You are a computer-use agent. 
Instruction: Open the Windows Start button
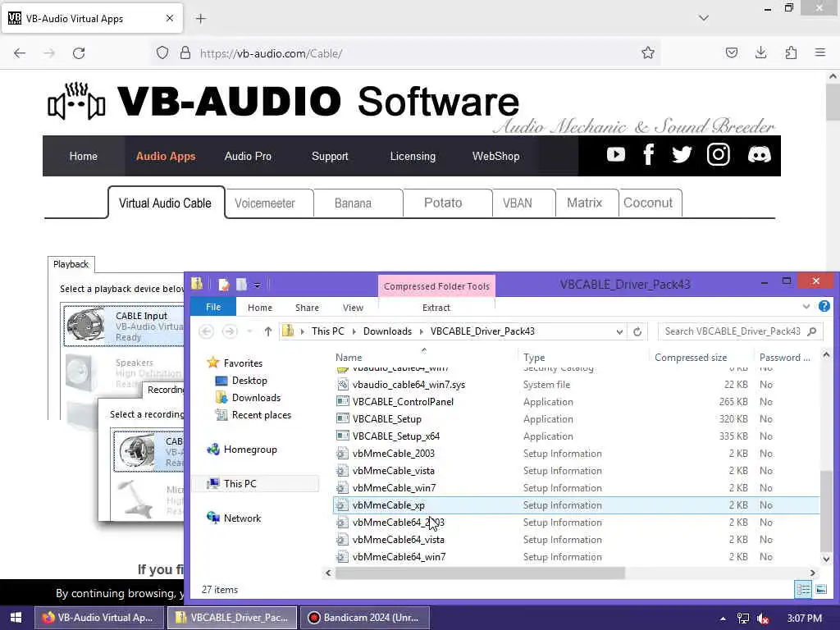click(x=16, y=617)
